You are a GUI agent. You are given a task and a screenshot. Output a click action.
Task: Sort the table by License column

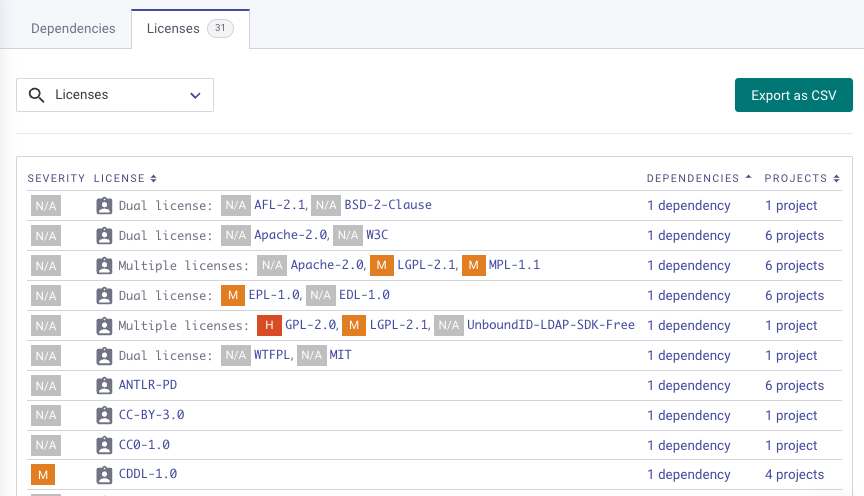(x=125, y=178)
